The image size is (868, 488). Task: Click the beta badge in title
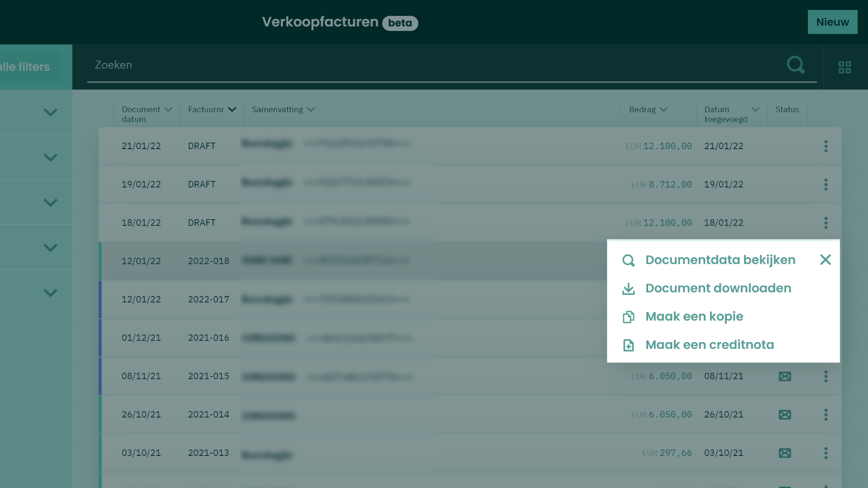pyautogui.click(x=400, y=23)
